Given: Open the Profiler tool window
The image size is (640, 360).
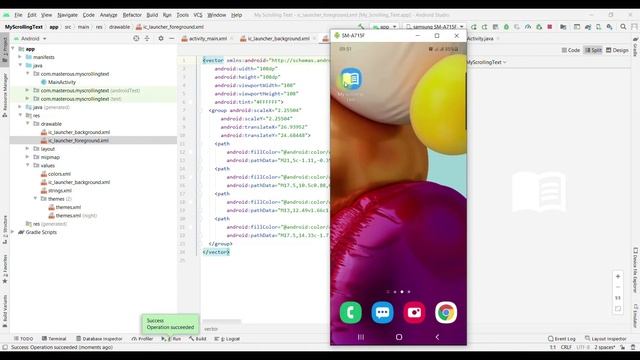Looking at the screenshot, I should pyautogui.click(x=142, y=339).
